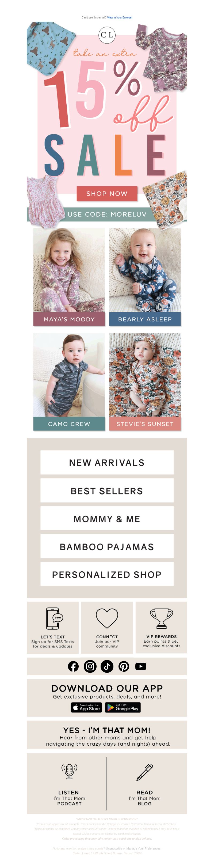This screenshot has height=868, width=214.
Task: Select Bamboo Pajamas menu item
Action: (x=107, y=546)
